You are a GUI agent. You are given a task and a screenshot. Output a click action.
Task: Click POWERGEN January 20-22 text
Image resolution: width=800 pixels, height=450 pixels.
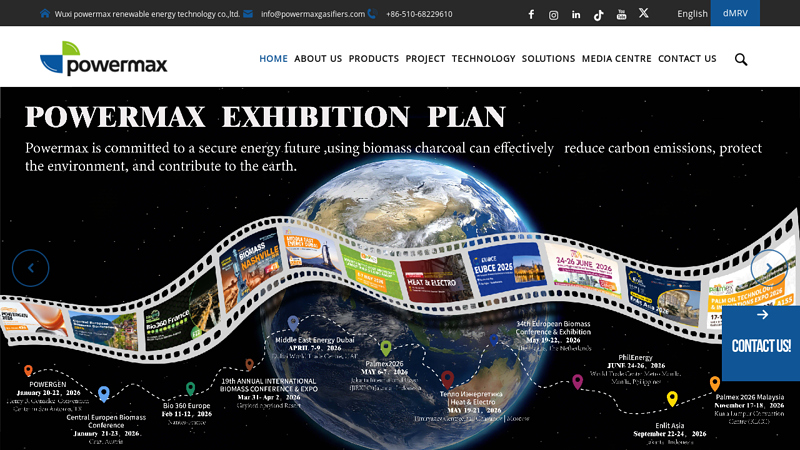[x=48, y=388]
